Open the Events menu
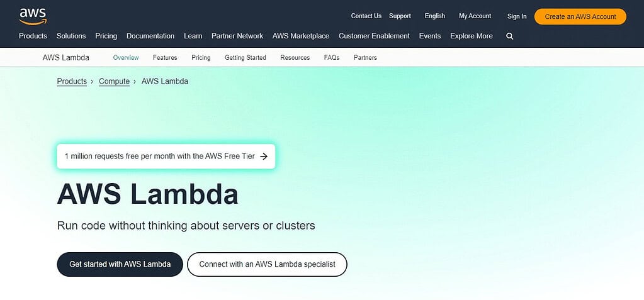 (429, 36)
